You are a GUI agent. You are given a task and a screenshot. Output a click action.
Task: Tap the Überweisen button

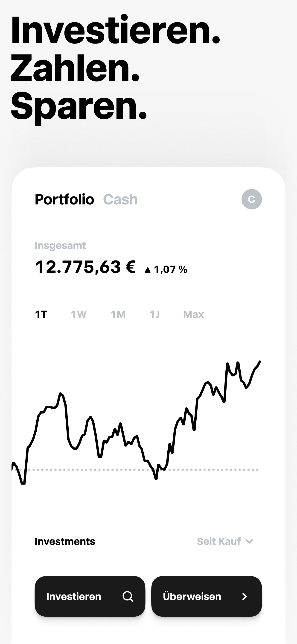point(207,596)
